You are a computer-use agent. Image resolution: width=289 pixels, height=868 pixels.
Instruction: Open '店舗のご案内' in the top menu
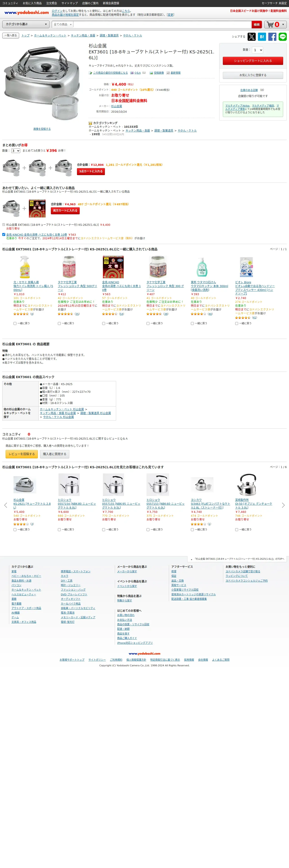point(90,3)
